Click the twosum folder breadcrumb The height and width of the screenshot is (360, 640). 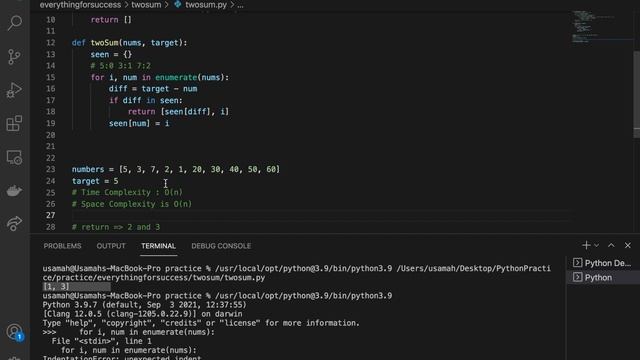pos(146,5)
